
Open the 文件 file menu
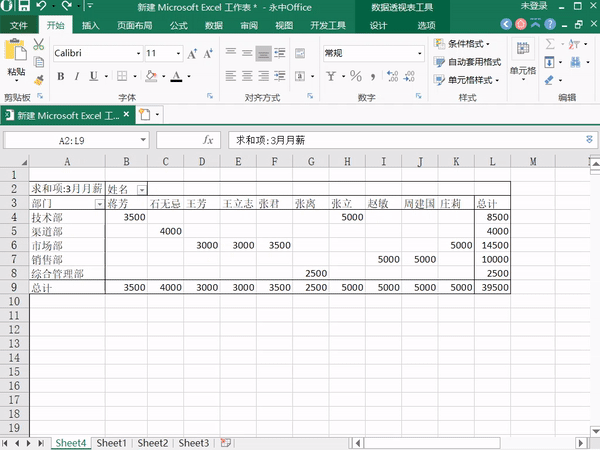19,26
